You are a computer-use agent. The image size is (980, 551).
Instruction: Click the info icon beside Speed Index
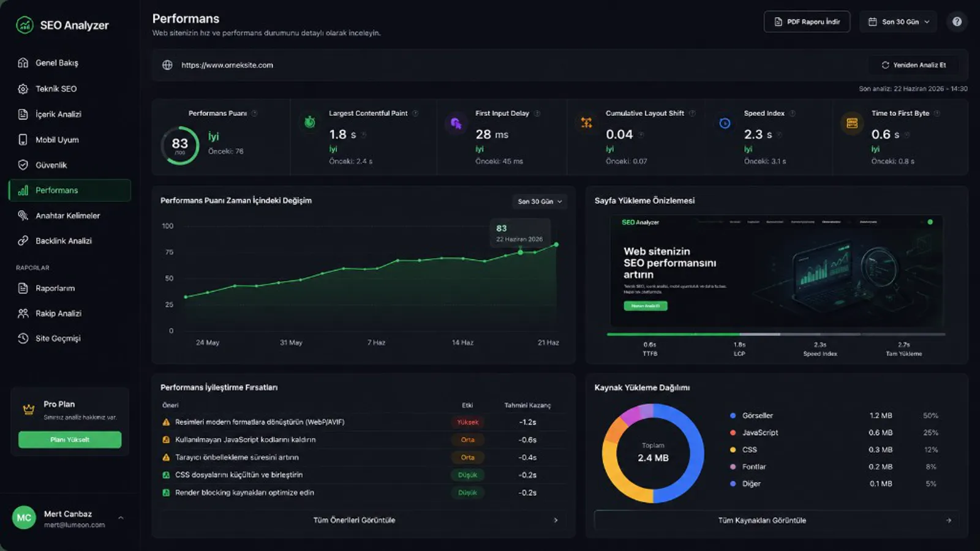pos(793,113)
